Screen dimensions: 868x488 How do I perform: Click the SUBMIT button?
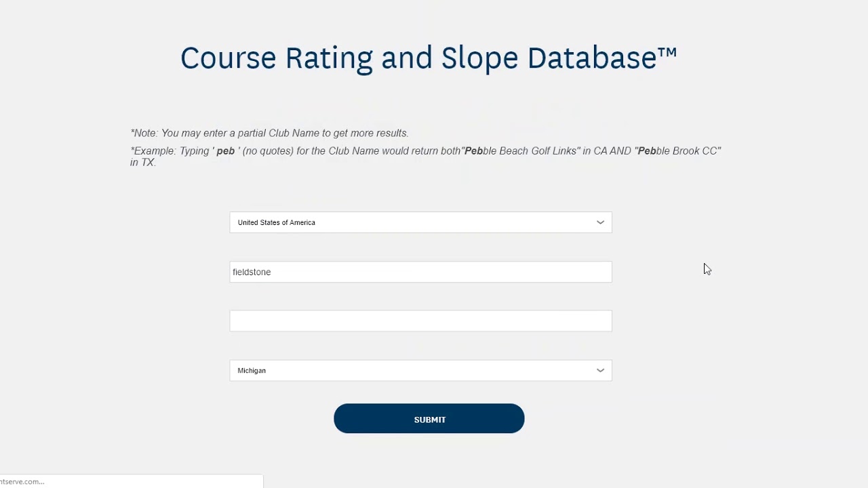[429, 419]
